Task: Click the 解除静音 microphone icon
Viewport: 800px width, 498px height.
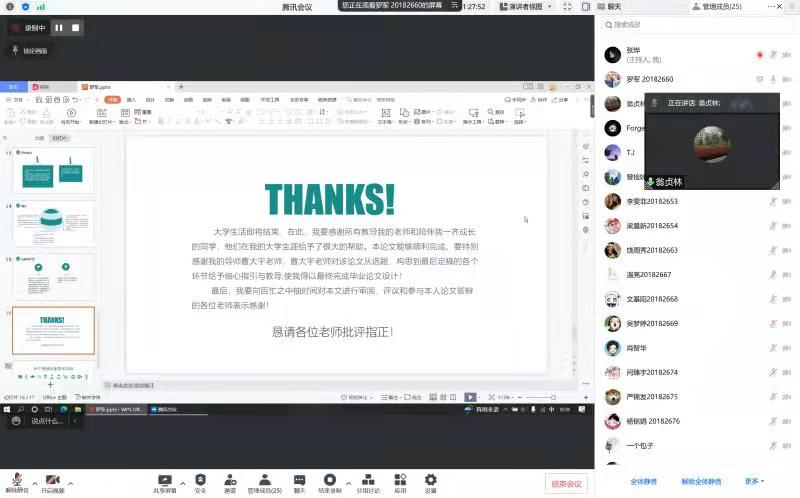Action: pos(16,481)
